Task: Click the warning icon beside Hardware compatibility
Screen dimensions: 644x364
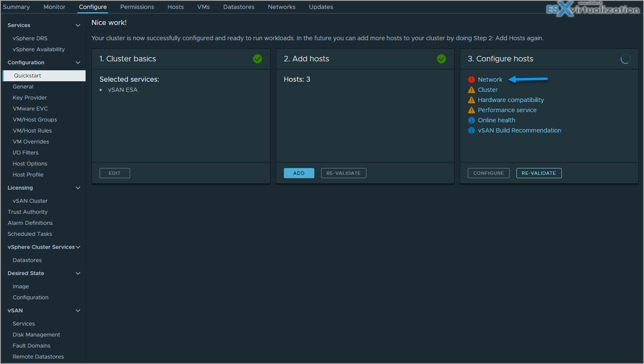Action: [x=471, y=100]
